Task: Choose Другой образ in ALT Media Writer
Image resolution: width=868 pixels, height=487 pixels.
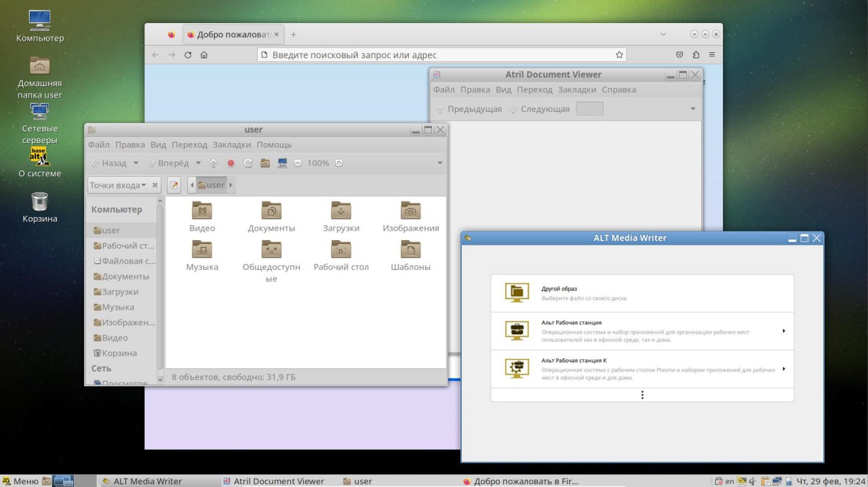Action: (x=642, y=293)
